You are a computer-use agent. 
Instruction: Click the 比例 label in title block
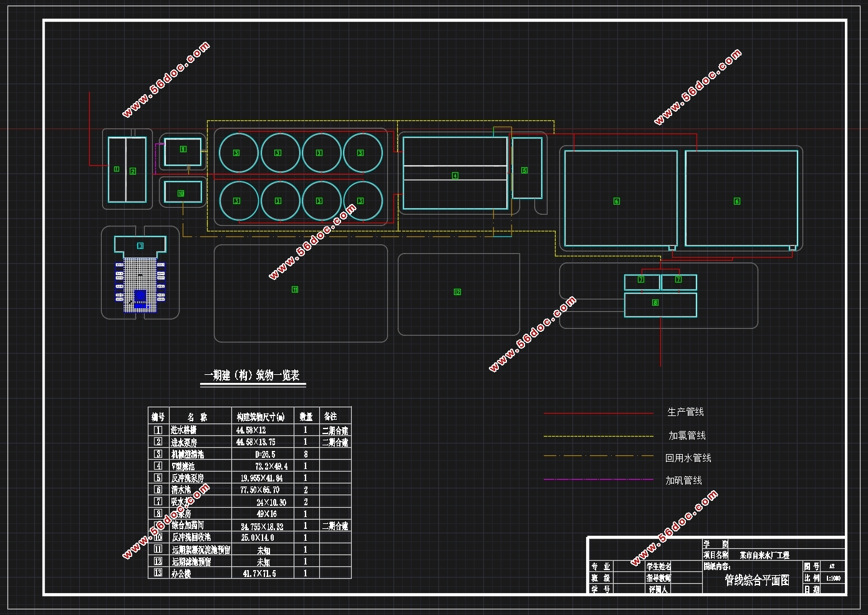click(812, 578)
